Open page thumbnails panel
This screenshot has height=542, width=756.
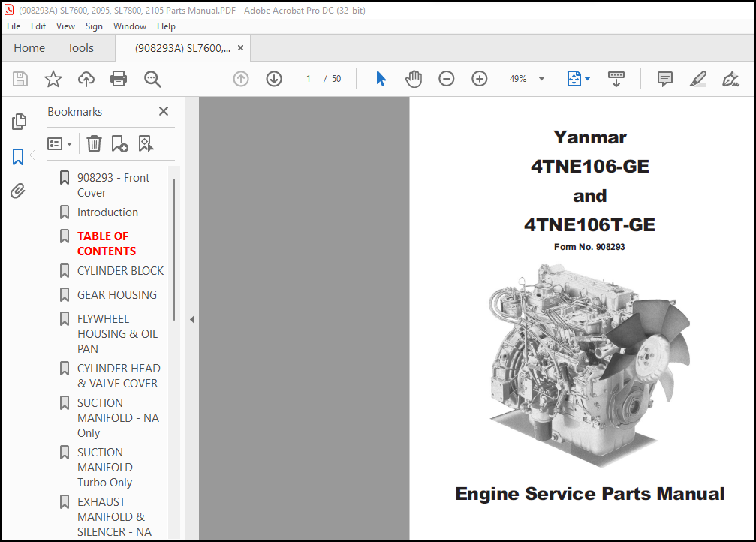18,122
